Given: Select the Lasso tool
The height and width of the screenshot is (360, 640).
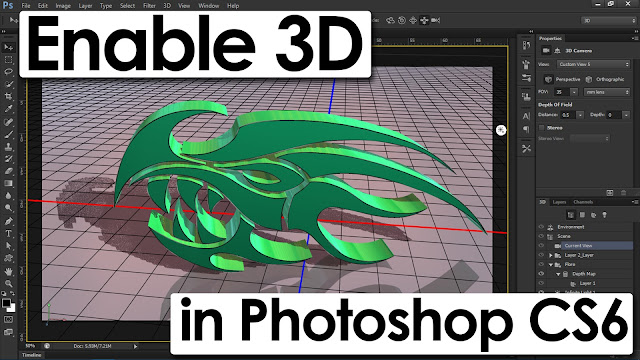Looking at the screenshot, I should click(x=8, y=72).
